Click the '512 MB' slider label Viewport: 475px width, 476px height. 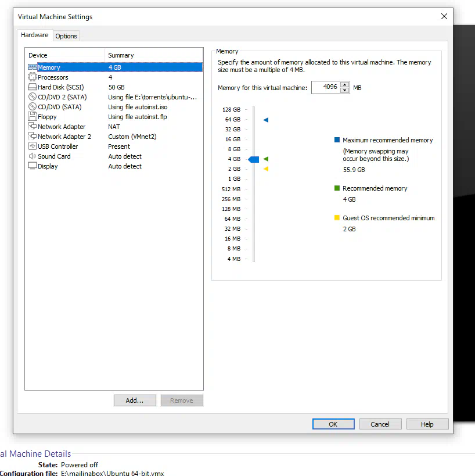point(231,189)
